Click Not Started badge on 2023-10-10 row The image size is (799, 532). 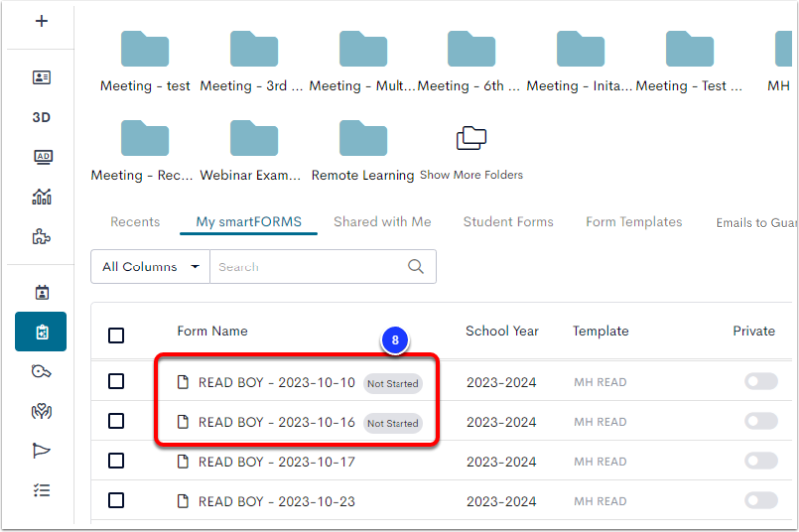[x=393, y=384]
